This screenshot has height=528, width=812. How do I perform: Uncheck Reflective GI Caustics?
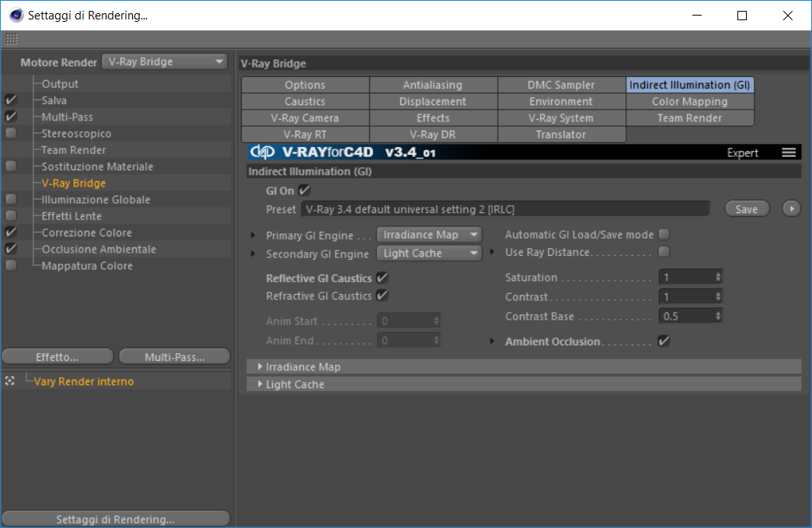coord(382,278)
